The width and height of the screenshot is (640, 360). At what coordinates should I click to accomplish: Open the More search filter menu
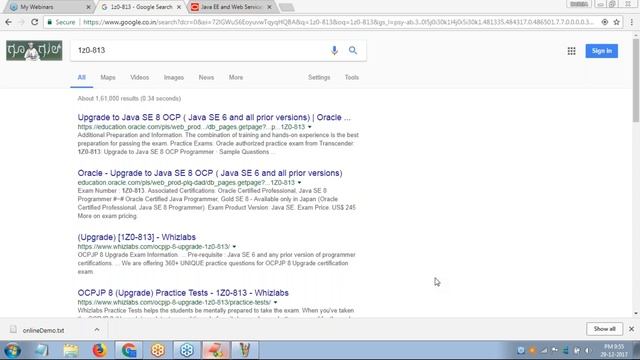[x=236, y=78]
